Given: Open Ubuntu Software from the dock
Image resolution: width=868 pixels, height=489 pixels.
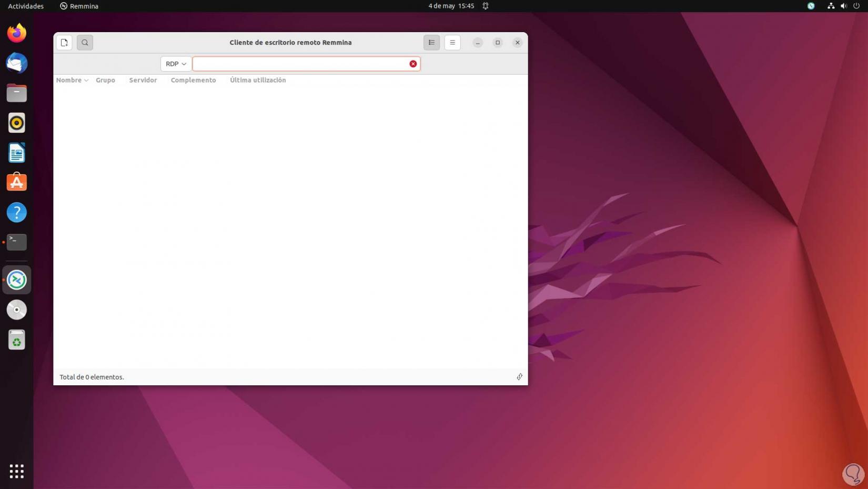Looking at the screenshot, I should click(x=17, y=183).
